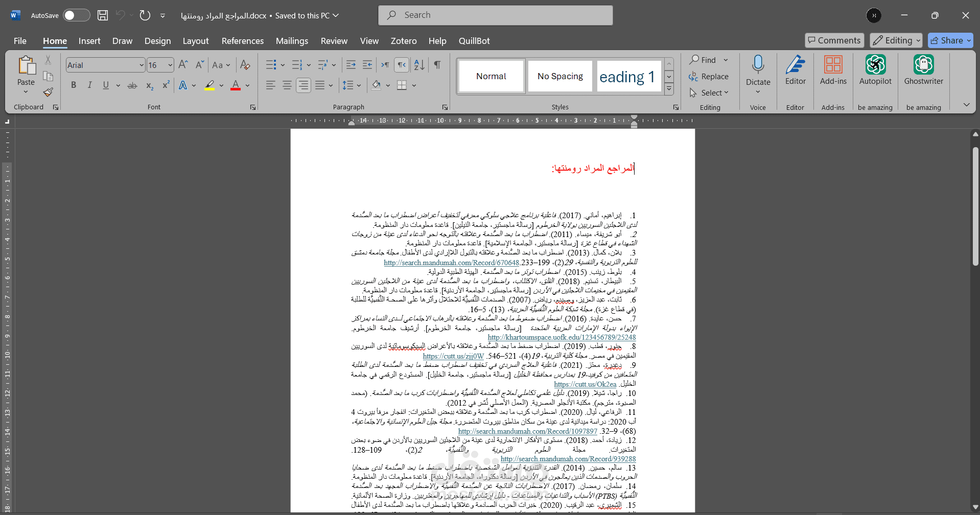Image resolution: width=980 pixels, height=515 pixels.
Task: Apply the Normal style
Action: click(x=491, y=76)
